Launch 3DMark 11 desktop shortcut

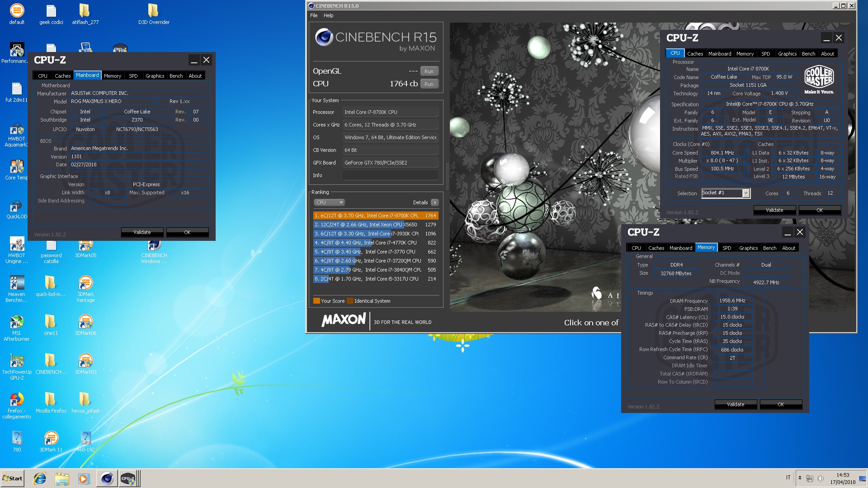tap(51, 442)
